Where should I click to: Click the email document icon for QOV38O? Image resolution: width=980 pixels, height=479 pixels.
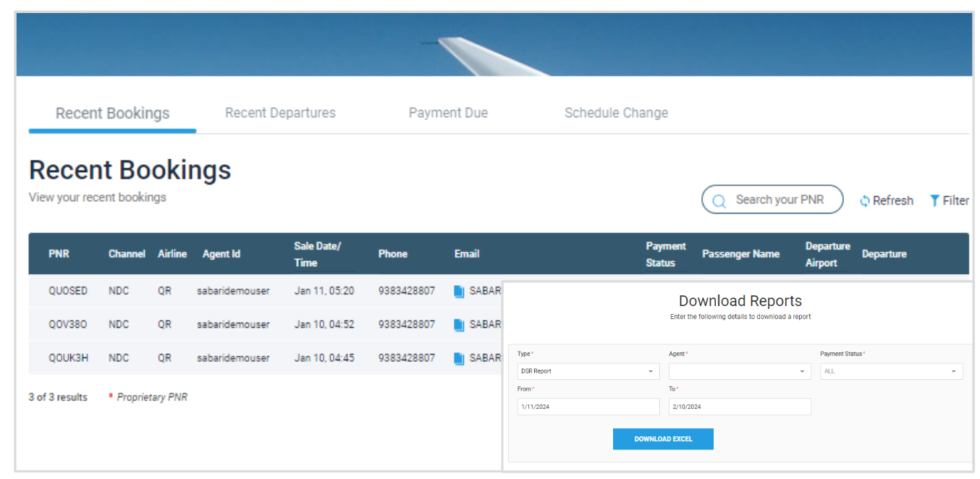(458, 324)
